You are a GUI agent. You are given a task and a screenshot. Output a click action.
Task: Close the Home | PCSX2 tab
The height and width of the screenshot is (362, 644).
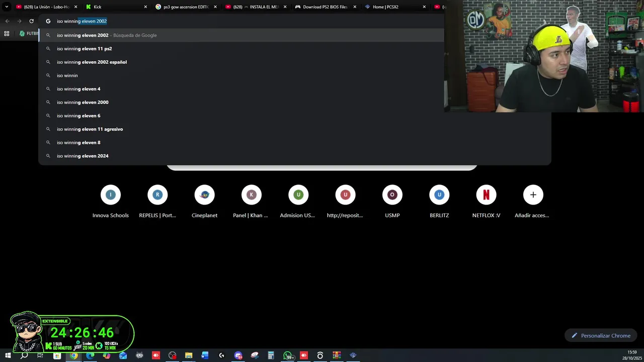click(x=424, y=7)
